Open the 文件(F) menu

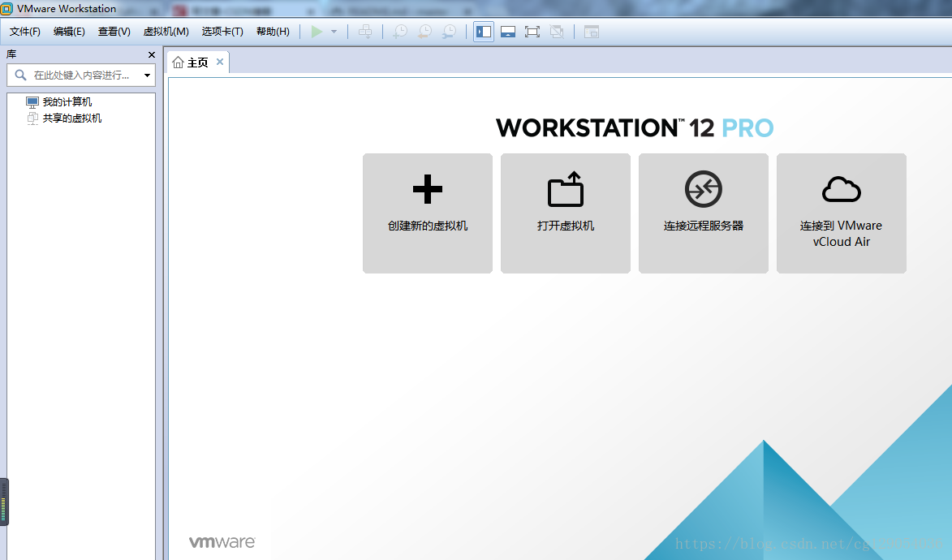pyautogui.click(x=25, y=32)
